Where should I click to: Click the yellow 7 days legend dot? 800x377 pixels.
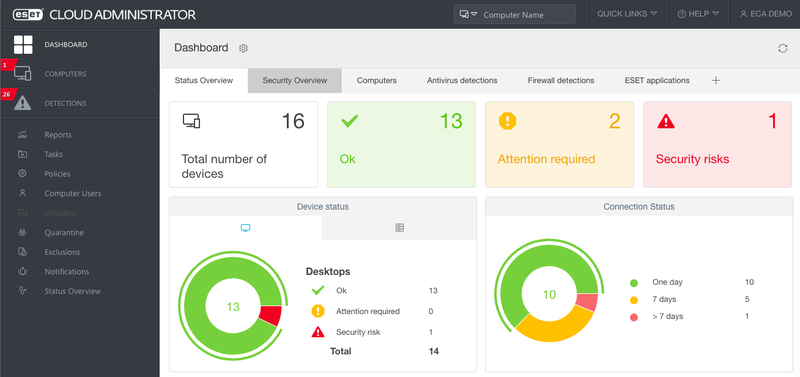click(634, 300)
